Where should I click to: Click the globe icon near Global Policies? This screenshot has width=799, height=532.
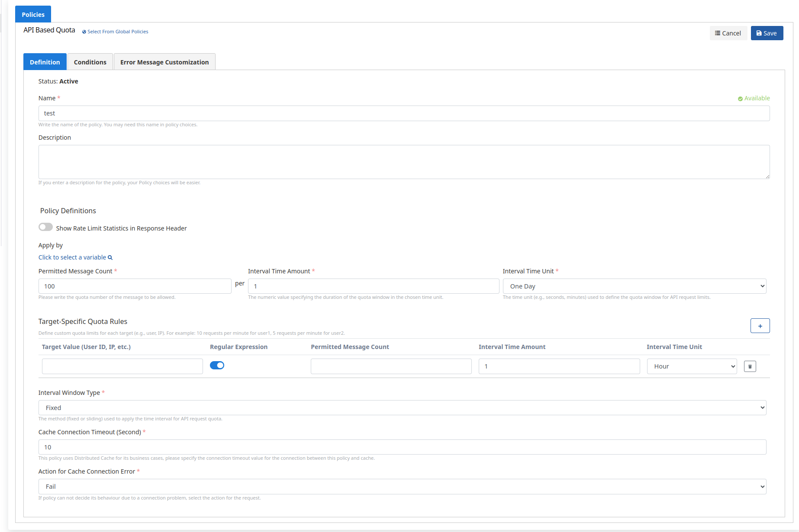click(x=84, y=32)
